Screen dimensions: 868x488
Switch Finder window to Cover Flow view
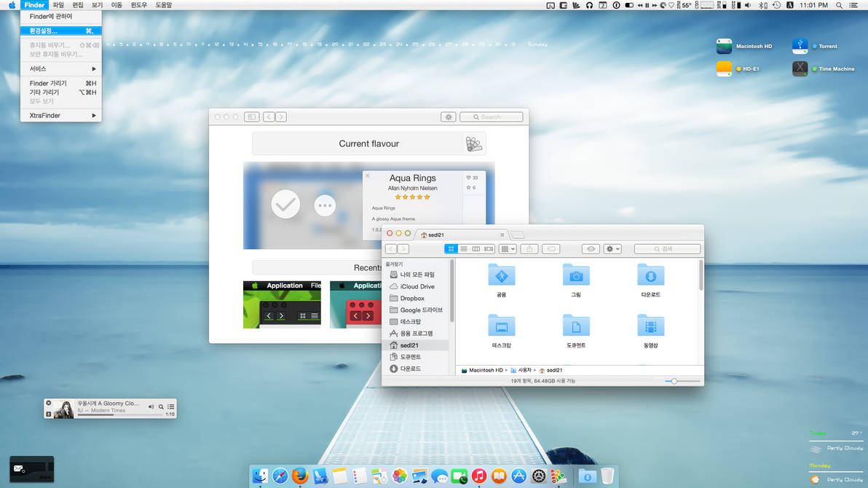(x=488, y=249)
